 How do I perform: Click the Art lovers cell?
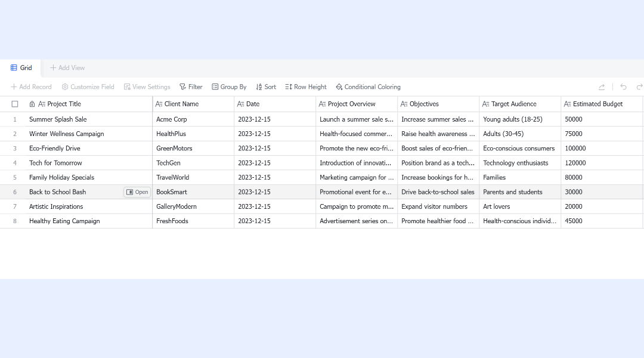tap(520, 206)
